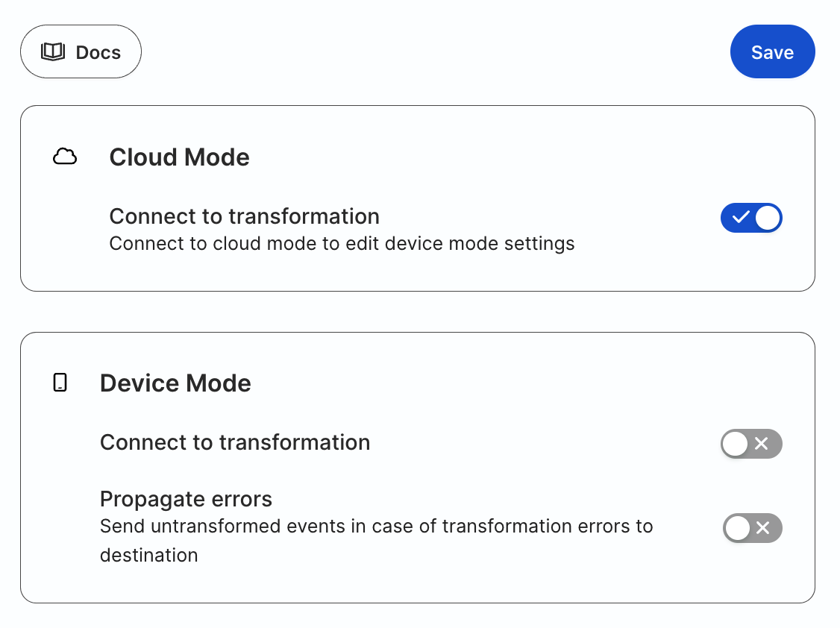This screenshot has width=840, height=628.
Task: Select the Cloud Mode heading
Action: coord(180,157)
